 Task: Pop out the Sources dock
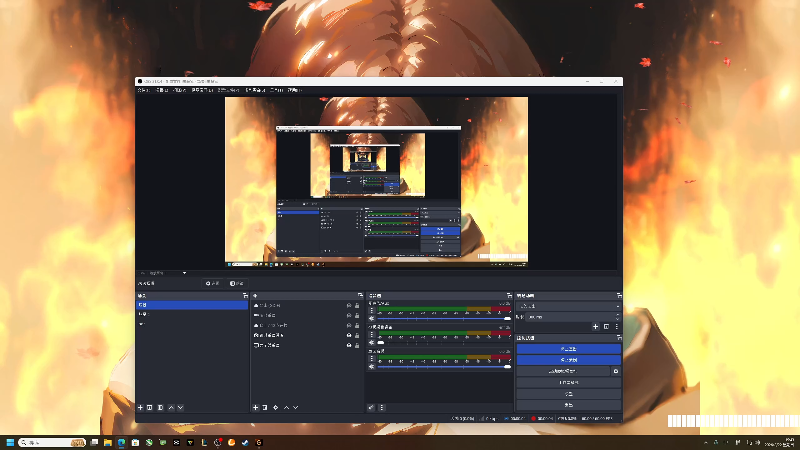[361, 295]
